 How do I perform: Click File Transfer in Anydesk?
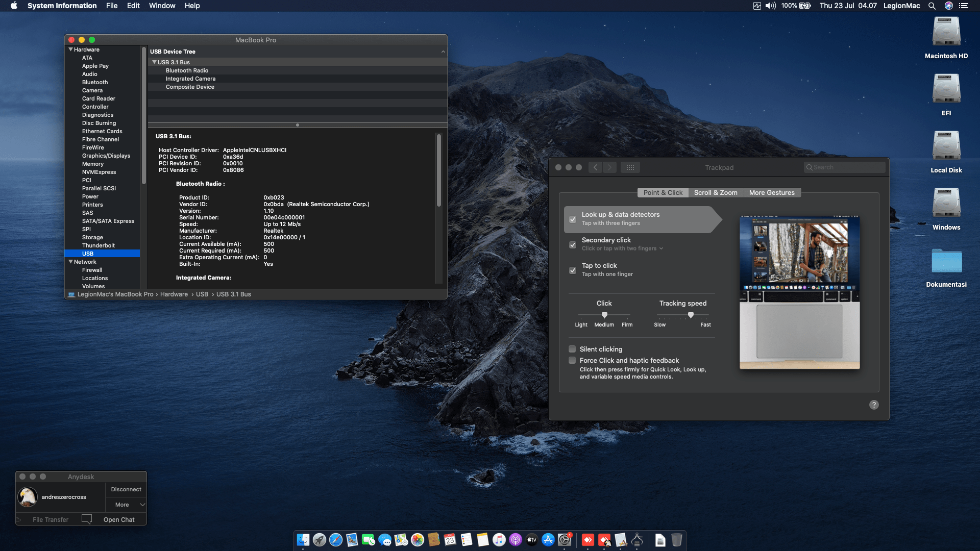[51, 519]
